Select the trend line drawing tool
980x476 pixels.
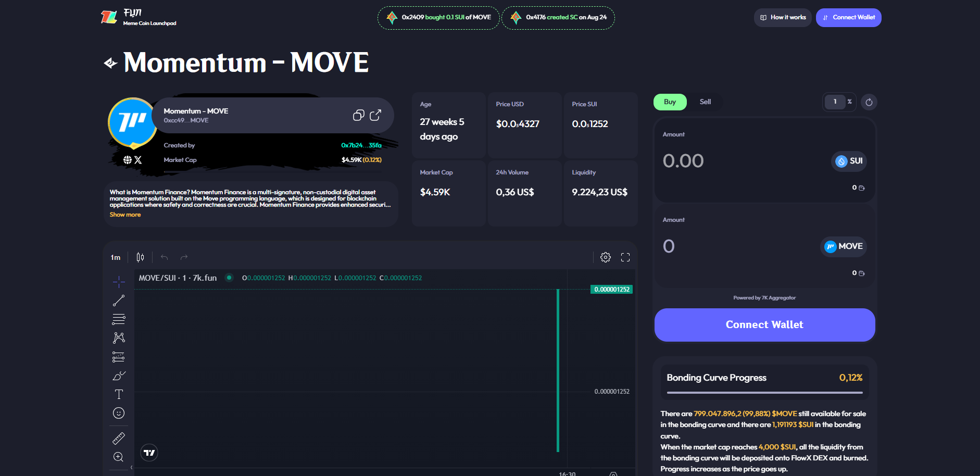pyautogui.click(x=119, y=300)
